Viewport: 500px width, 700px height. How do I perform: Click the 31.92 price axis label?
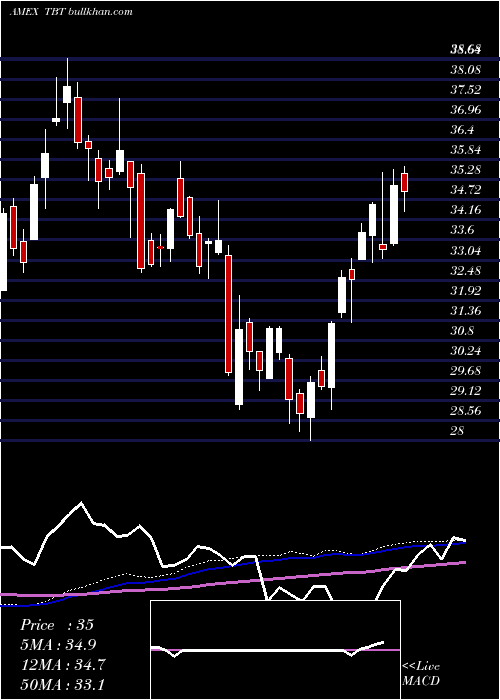[465, 290]
